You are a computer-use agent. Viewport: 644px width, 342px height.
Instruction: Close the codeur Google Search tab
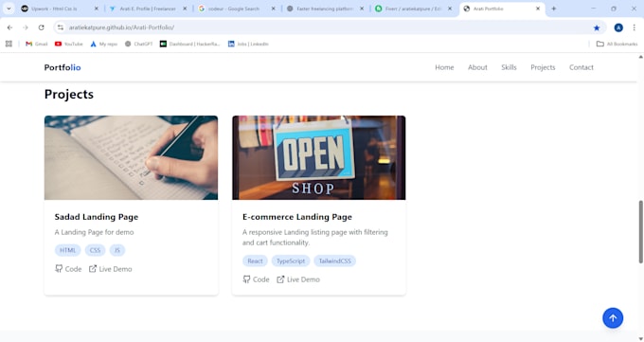tap(273, 9)
